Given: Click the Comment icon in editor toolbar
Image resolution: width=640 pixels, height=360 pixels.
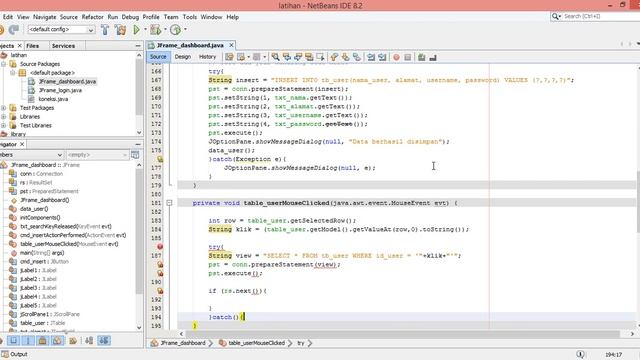Looking at the screenshot, I should coord(421,57).
